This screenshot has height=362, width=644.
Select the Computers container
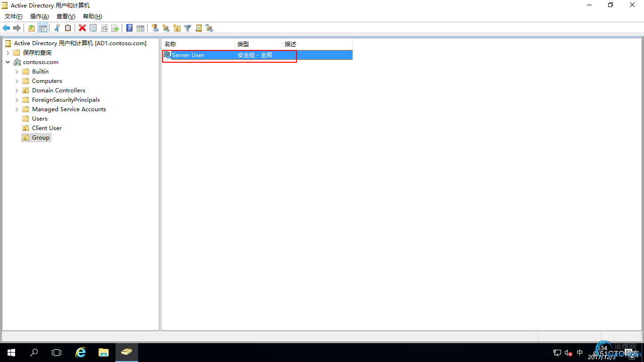click(47, 81)
